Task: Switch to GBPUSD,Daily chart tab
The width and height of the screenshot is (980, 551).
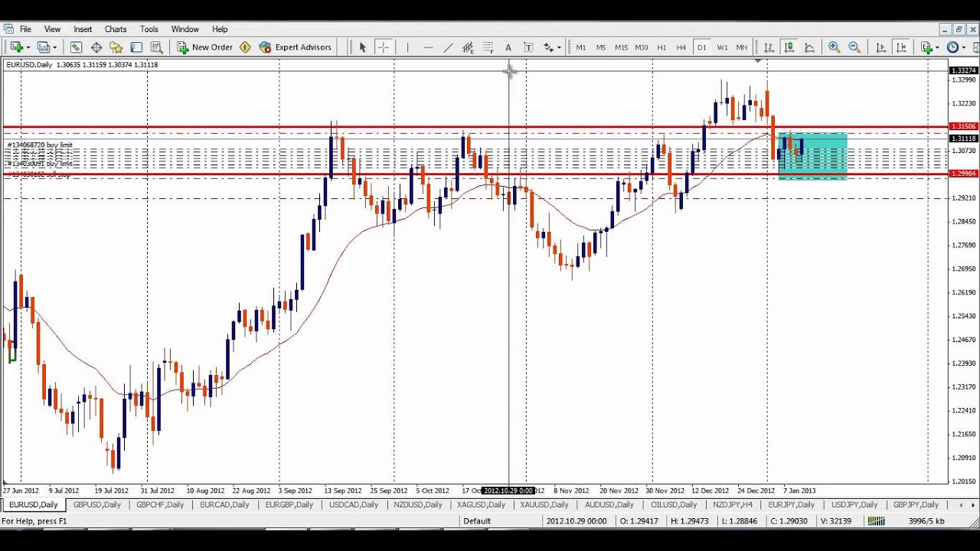Action: 97,505
